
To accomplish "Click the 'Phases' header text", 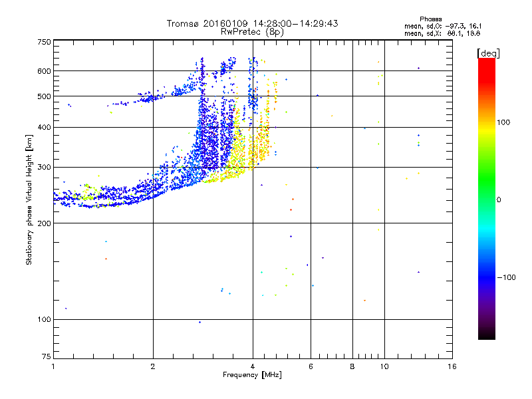I will [x=430, y=19].
